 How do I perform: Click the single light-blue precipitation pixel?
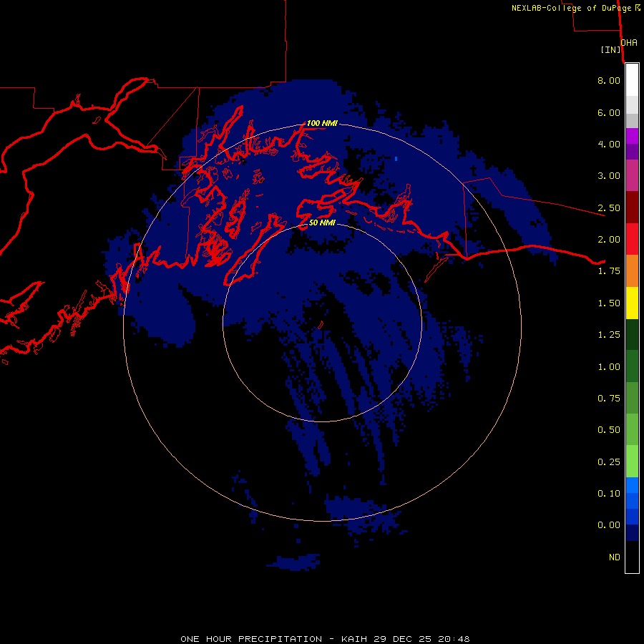coord(396,159)
